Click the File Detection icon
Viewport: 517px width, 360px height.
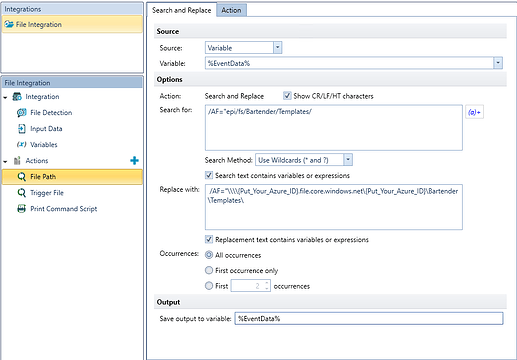tap(22, 113)
